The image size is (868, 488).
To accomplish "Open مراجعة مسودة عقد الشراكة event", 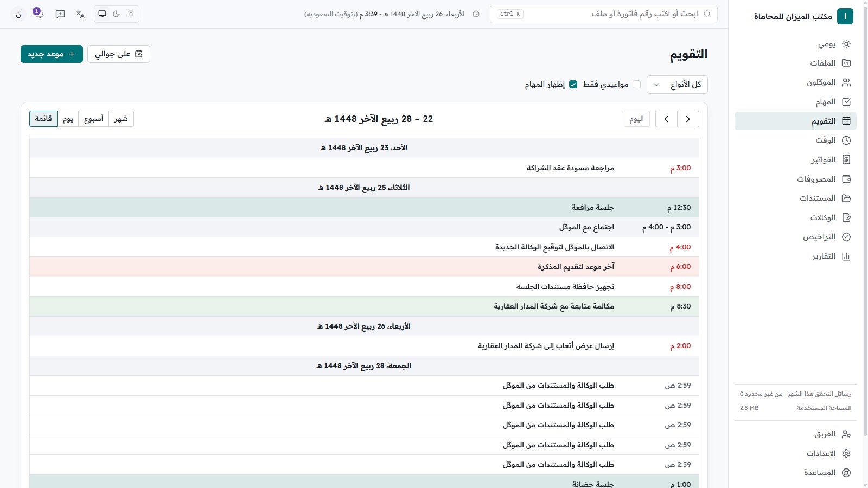I will (364, 168).
